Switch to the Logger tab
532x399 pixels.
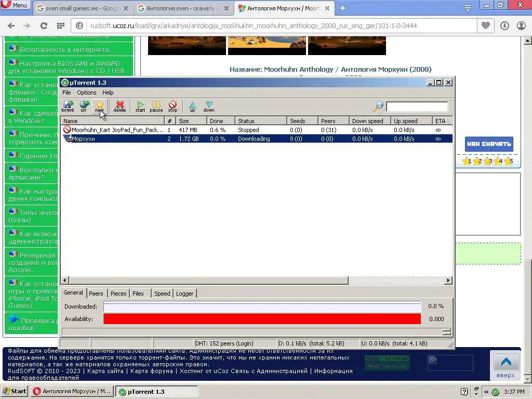[184, 294]
